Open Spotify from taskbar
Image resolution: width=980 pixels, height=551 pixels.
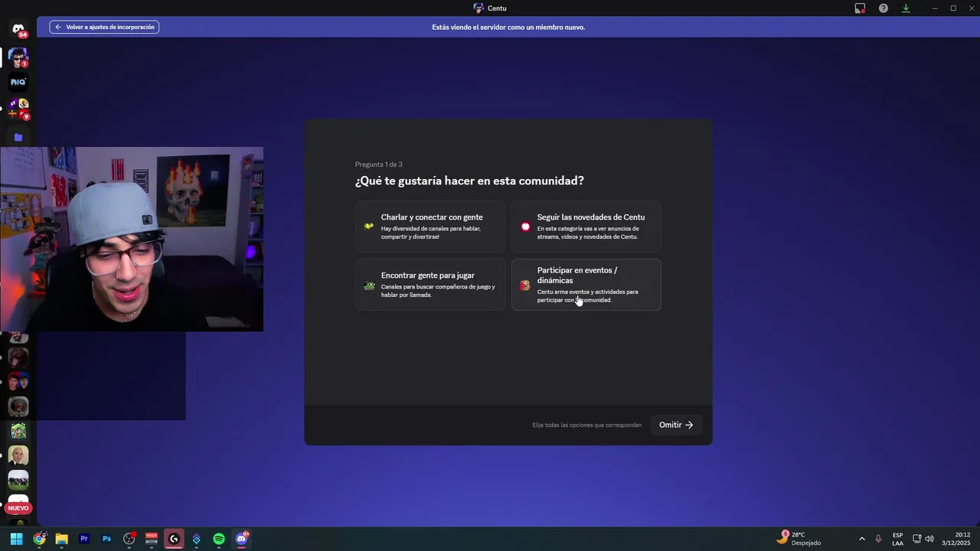point(219,539)
